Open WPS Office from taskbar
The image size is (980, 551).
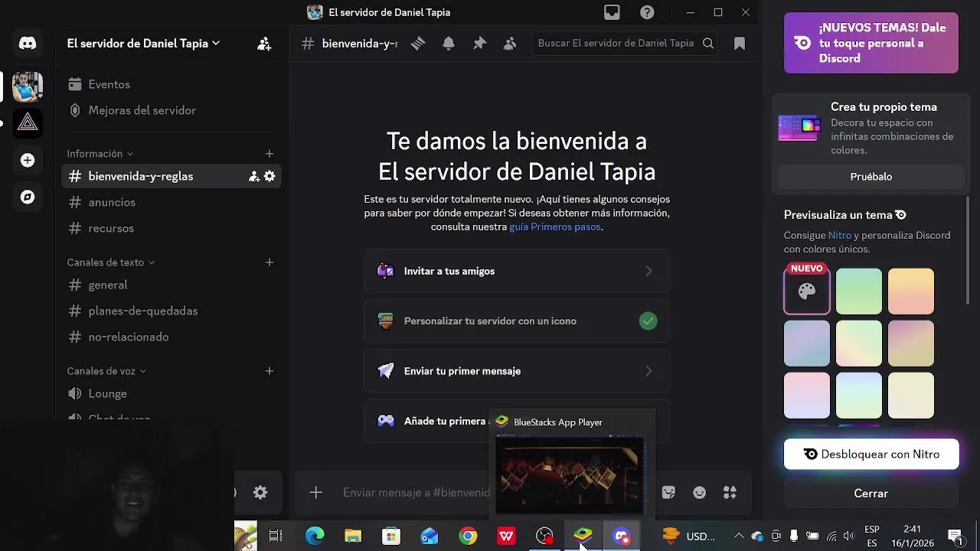coord(506,536)
